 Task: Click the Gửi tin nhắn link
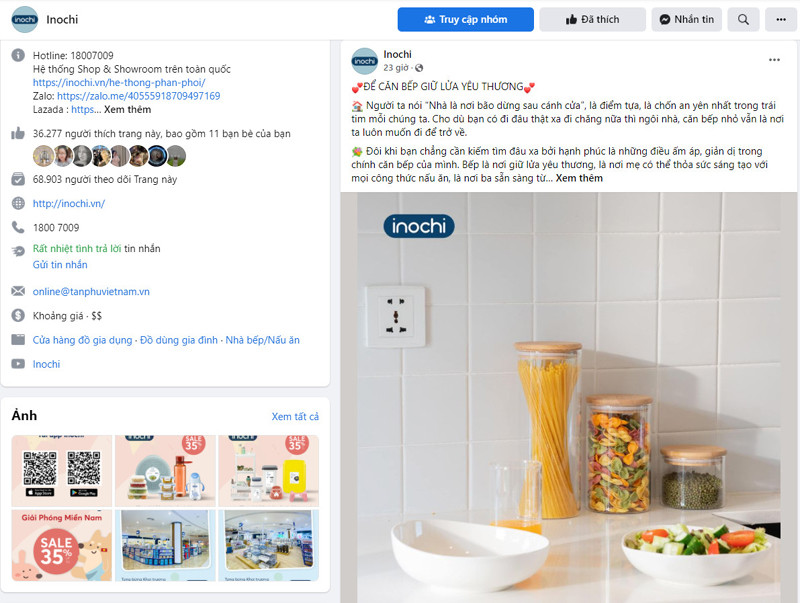(x=60, y=265)
